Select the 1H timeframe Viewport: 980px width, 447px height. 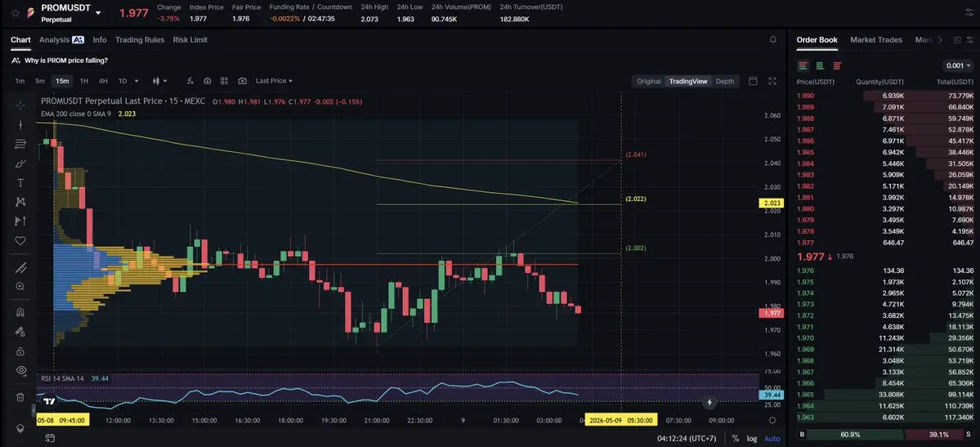83,81
